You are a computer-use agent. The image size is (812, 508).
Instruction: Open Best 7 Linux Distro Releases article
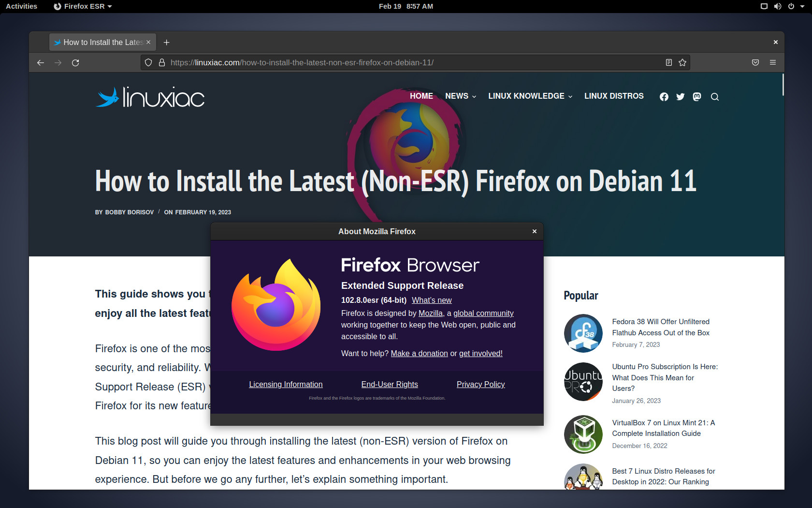(x=663, y=477)
